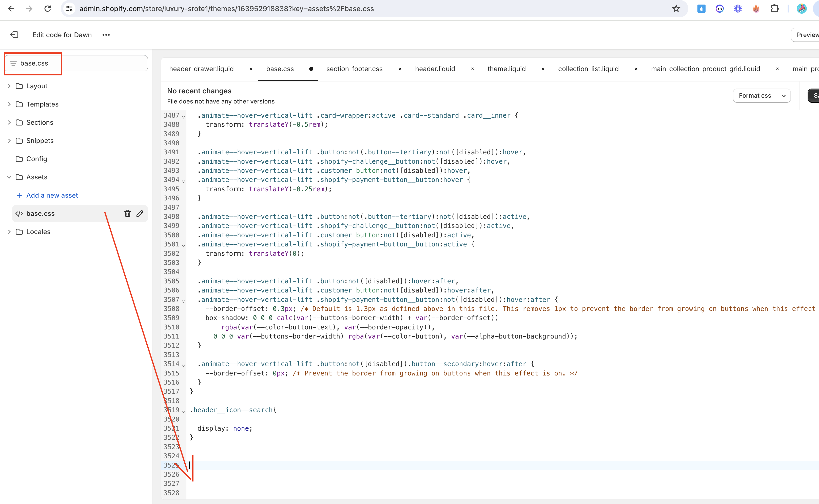Click the pencil rename icon for base.css
Viewport: 819px width, 504px height.
tap(140, 213)
